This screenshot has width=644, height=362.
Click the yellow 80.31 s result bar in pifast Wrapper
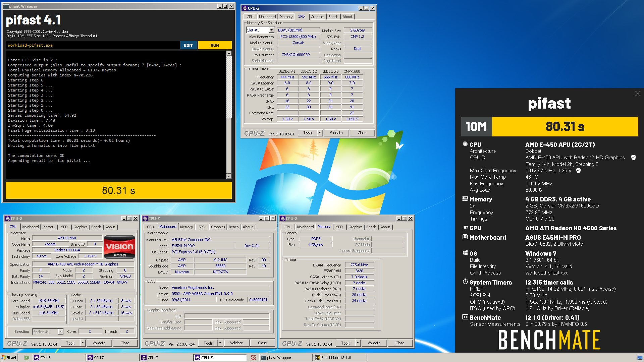click(x=119, y=190)
